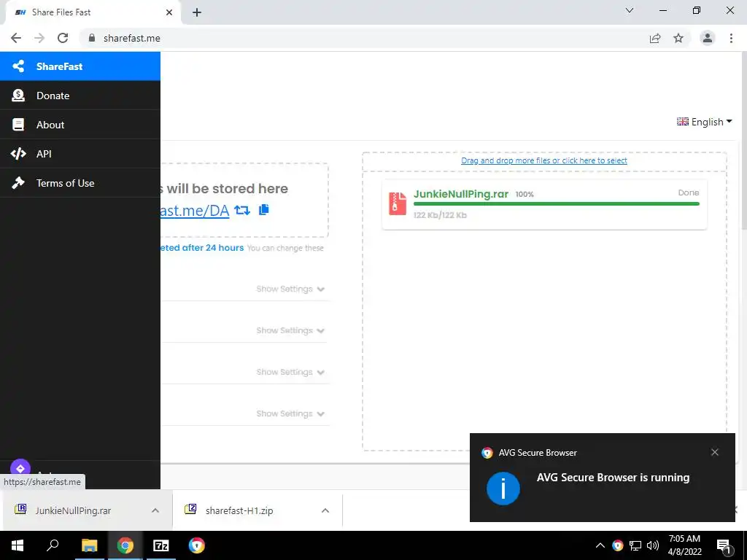The height and width of the screenshot is (560, 747).
Task: Open the notification center icon
Action: 724,547
